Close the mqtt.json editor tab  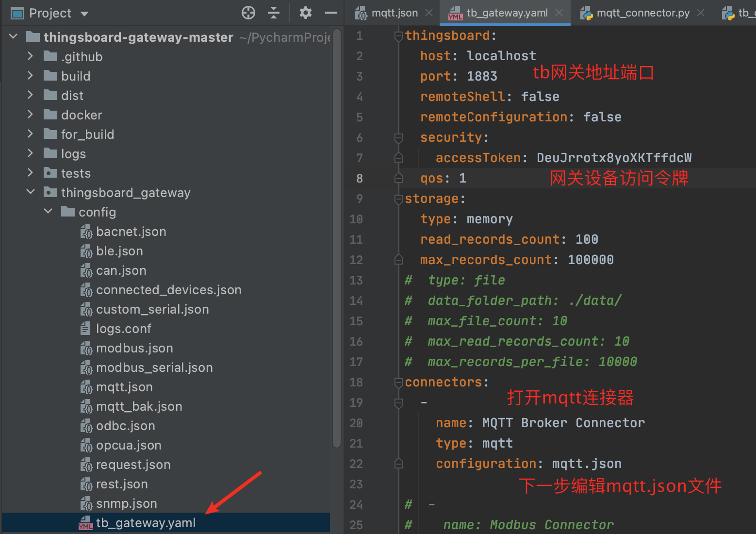coord(429,13)
